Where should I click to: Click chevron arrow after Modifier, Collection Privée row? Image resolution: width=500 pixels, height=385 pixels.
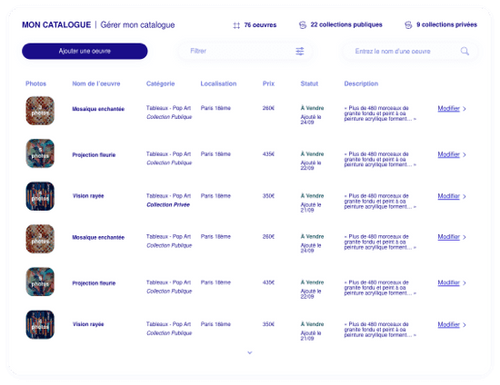click(464, 196)
